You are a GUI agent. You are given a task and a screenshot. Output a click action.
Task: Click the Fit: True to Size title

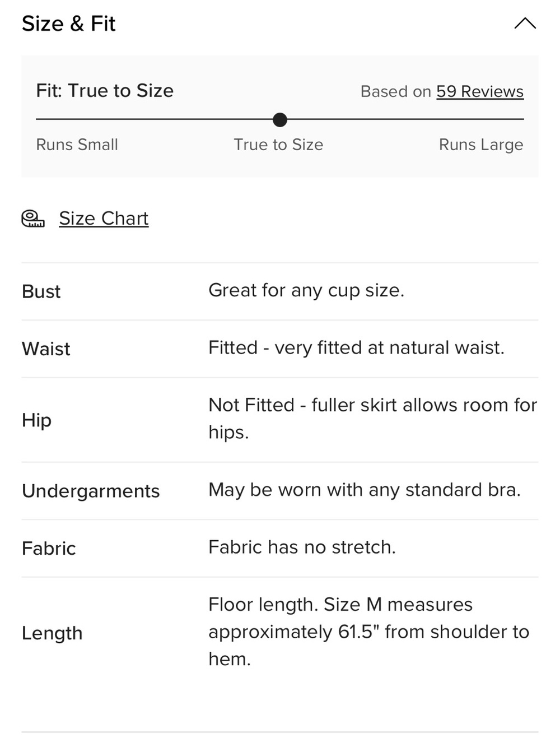(x=105, y=91)
